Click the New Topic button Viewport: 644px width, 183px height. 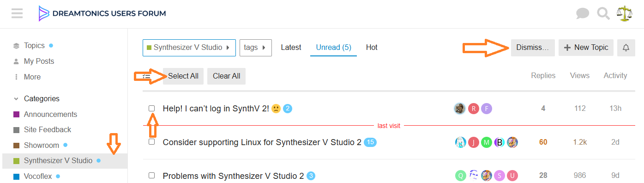pyautogui.click(x=586, y=48)
